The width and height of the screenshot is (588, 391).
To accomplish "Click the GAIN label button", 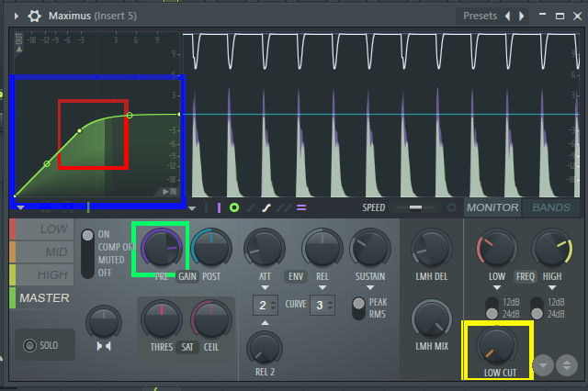I will coord(187,277).
